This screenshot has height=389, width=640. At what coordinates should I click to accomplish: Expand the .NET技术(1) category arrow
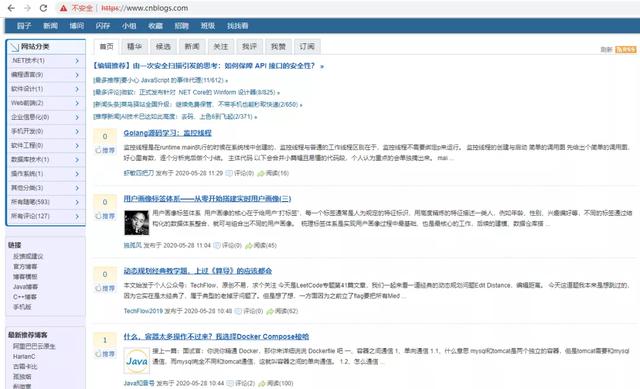77,61
